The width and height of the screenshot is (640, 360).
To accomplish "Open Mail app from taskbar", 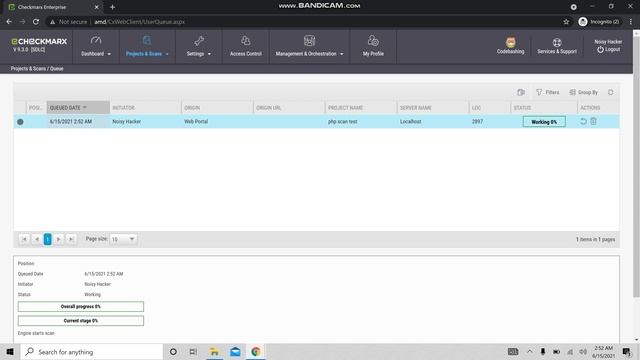I will tap(235, 351).
